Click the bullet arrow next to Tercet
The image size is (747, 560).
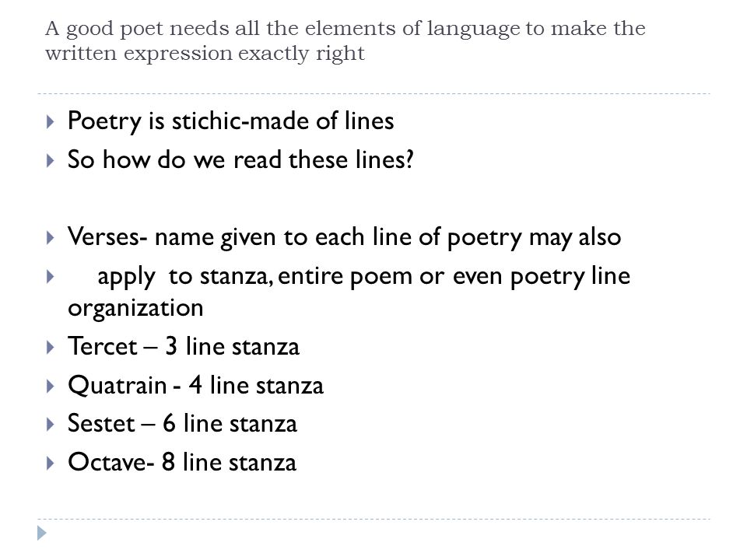(x=50, y=347)
